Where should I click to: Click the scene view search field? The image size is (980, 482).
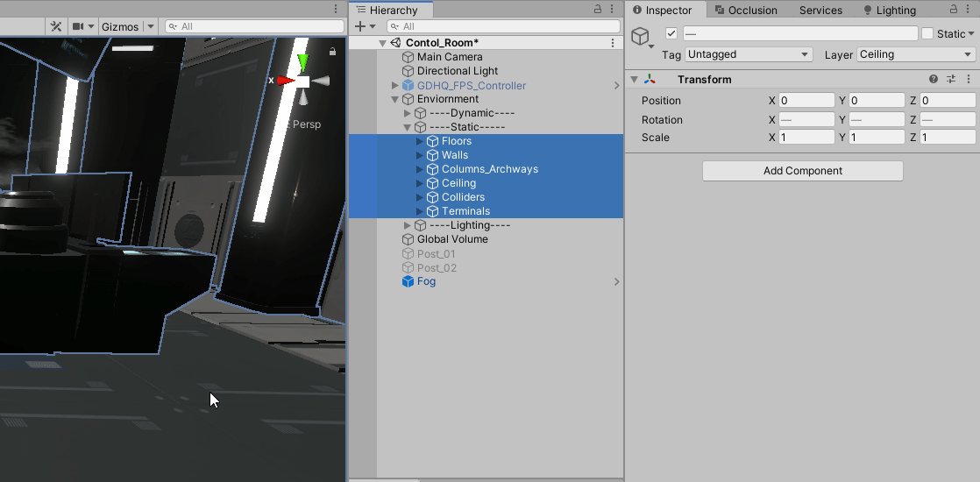[254, 26]
